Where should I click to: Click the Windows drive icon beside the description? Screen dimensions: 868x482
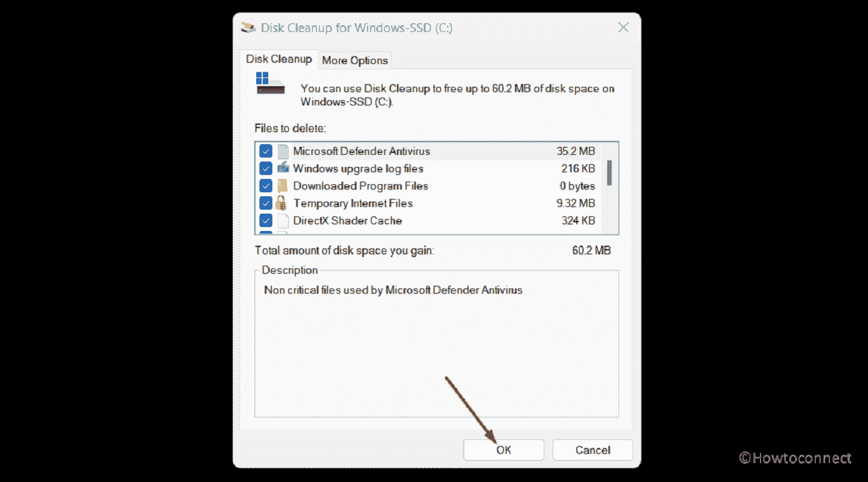270,83
